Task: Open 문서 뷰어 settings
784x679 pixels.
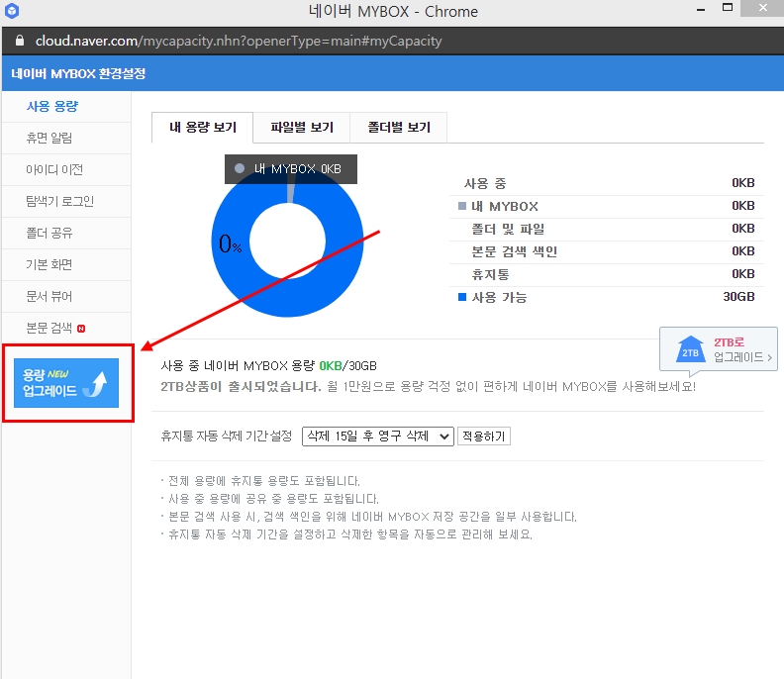Action: click(x=49, y=297)
